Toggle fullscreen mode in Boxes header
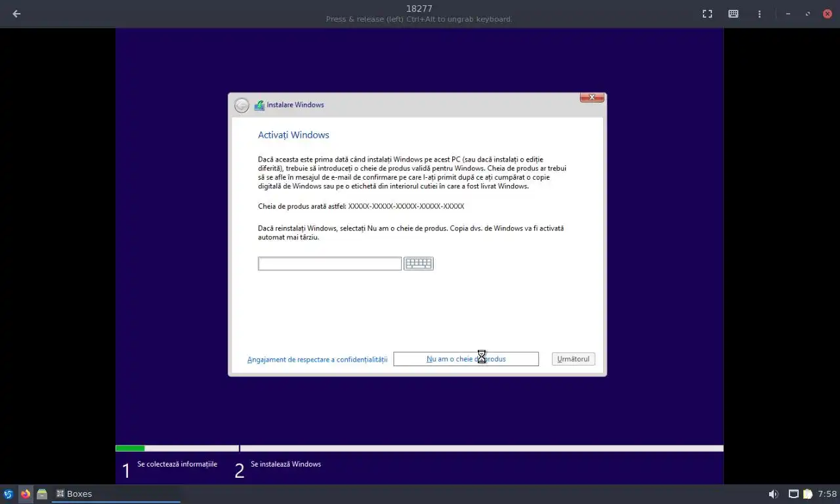 (x=707, y=14)
